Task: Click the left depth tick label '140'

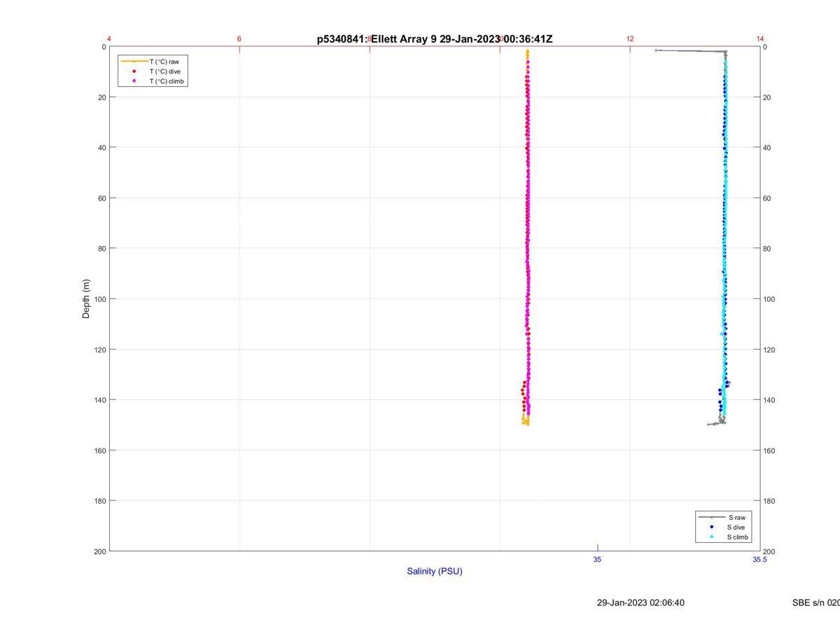Action: (x=100, y=400)
